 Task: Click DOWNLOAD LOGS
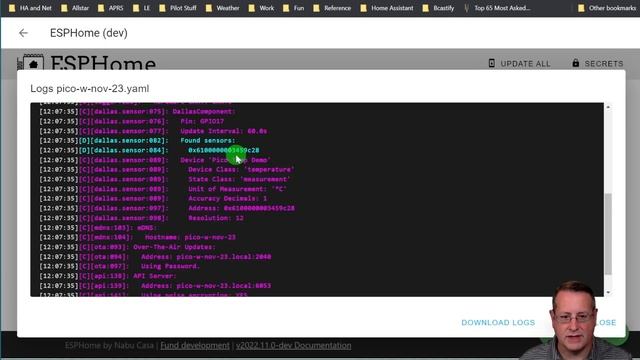point(498,322)
